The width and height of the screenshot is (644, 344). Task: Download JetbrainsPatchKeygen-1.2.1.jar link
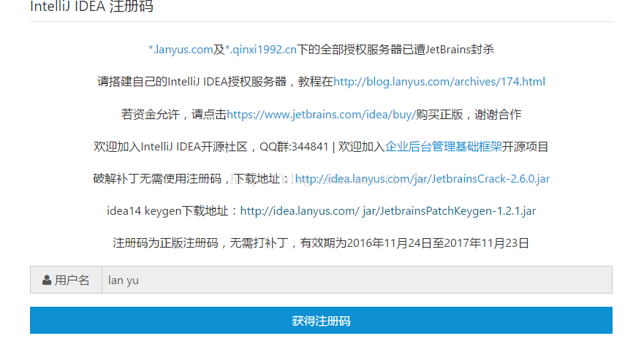(388, 210)
